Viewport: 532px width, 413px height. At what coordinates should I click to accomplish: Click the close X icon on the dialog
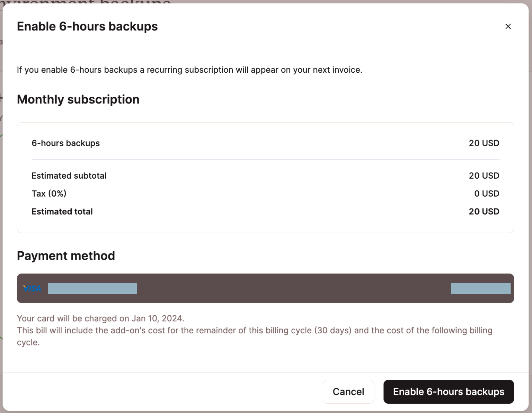click(x=508, y=26)
